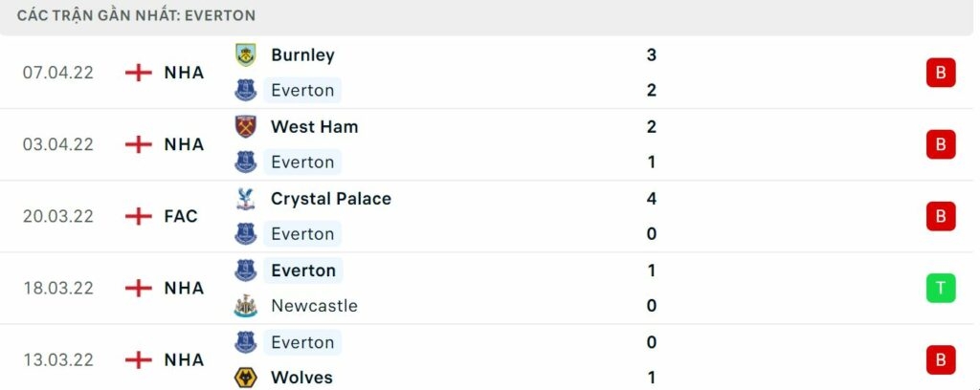Screen dimensions: 980x390
Task: Click the England flag in the 07.04.22 row
Action: (139, 73)
